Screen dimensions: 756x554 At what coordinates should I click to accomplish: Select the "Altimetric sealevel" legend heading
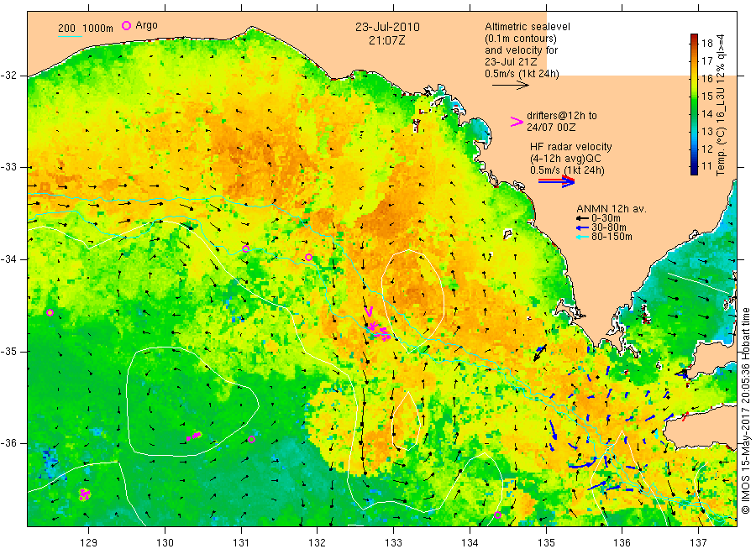pos(528,27)
